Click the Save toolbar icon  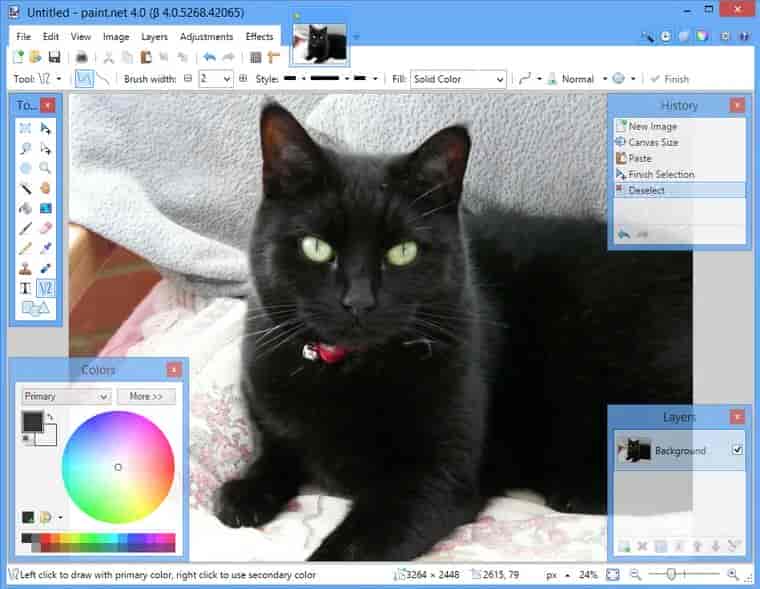54,57
